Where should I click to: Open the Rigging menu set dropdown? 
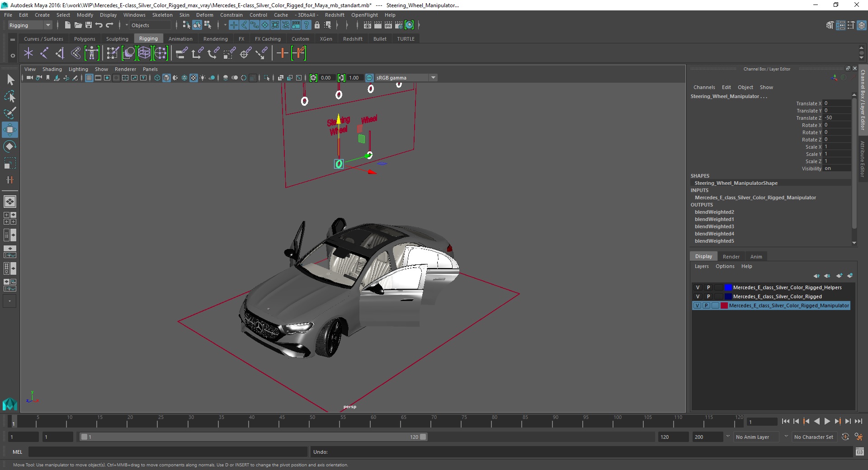(30, 25)
